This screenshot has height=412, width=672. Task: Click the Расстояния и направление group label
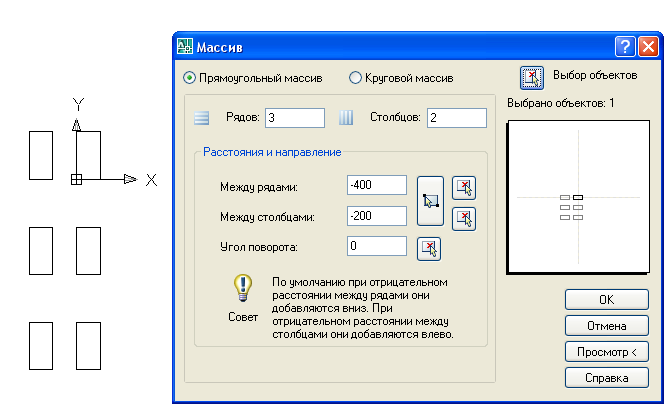tap(272, 152)
